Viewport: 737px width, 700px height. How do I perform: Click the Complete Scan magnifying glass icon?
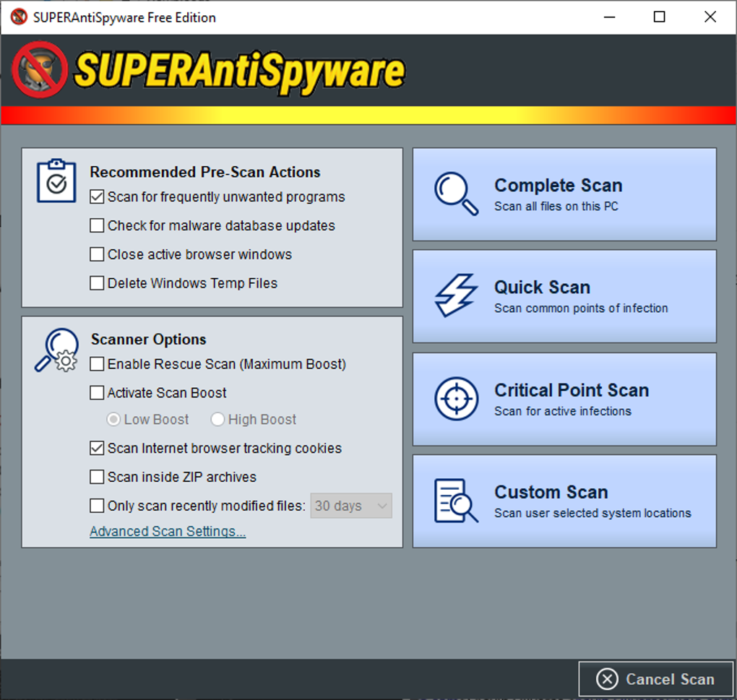click(456, 194)
